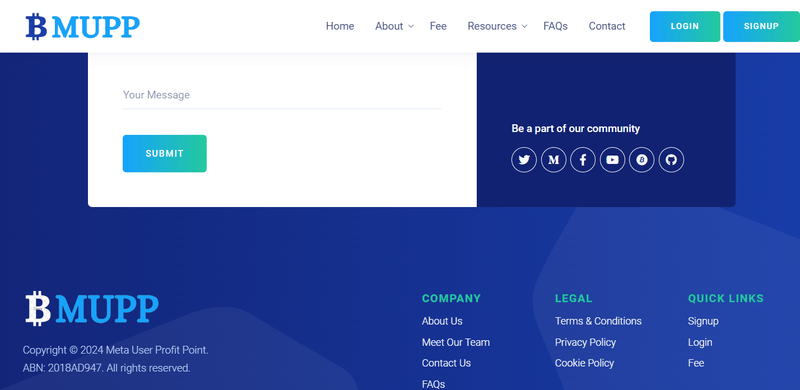This screenshot has height=390, width=800.
Task: Click the SIGNUP button
Action: (x=761, y=27)
